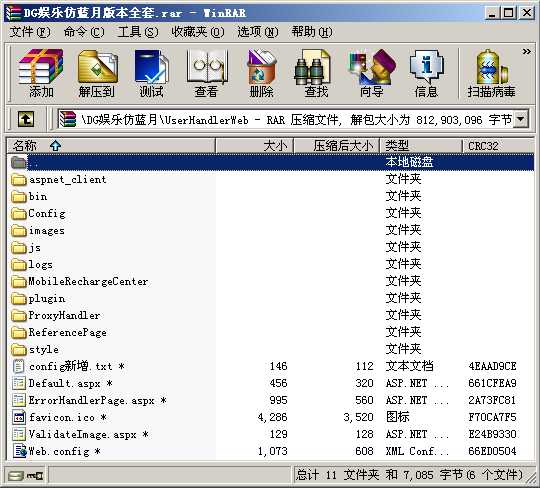540x488 pixels.
Task: Click the Delete (删除) toolbar icon
Action: [x=261, y=73]
